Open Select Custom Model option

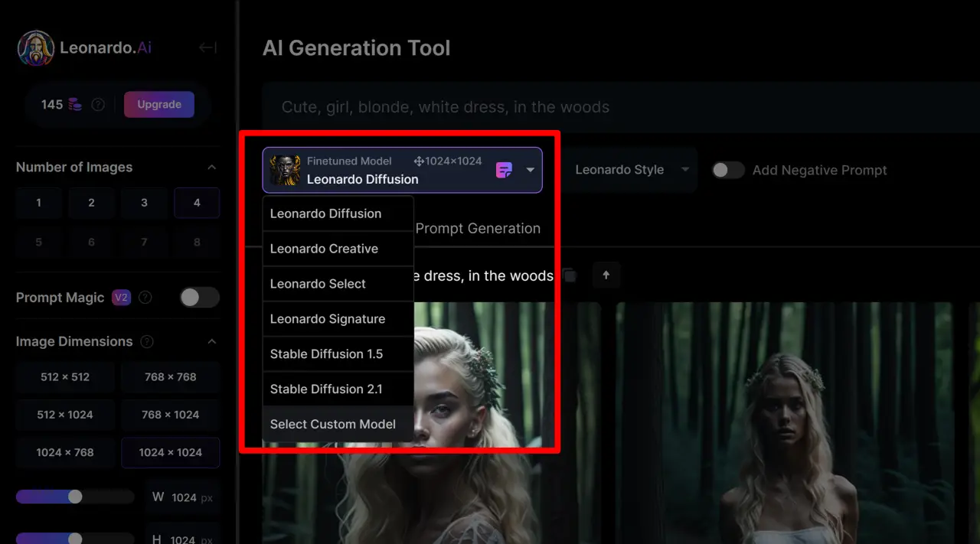pyautogui.click(x=338, y=424)
